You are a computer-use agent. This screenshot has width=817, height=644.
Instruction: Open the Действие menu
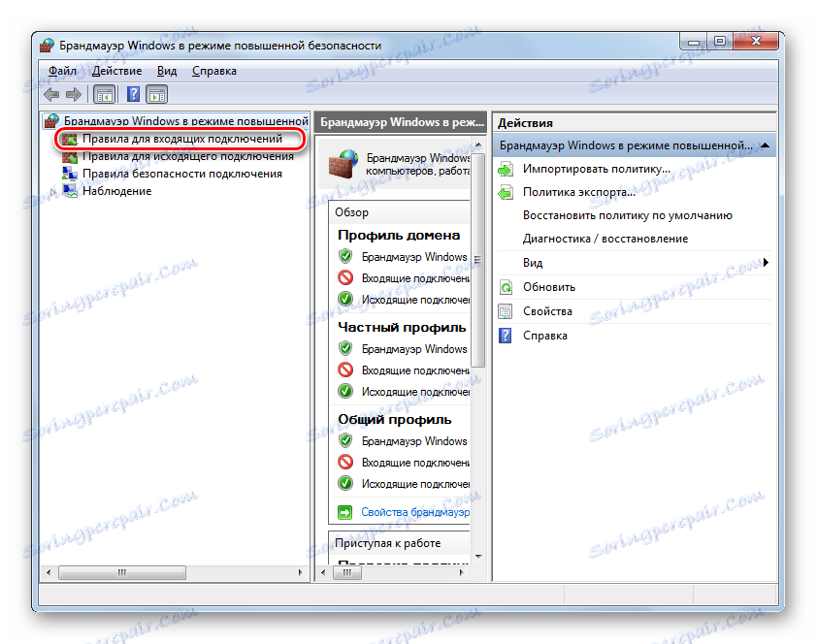116,72
